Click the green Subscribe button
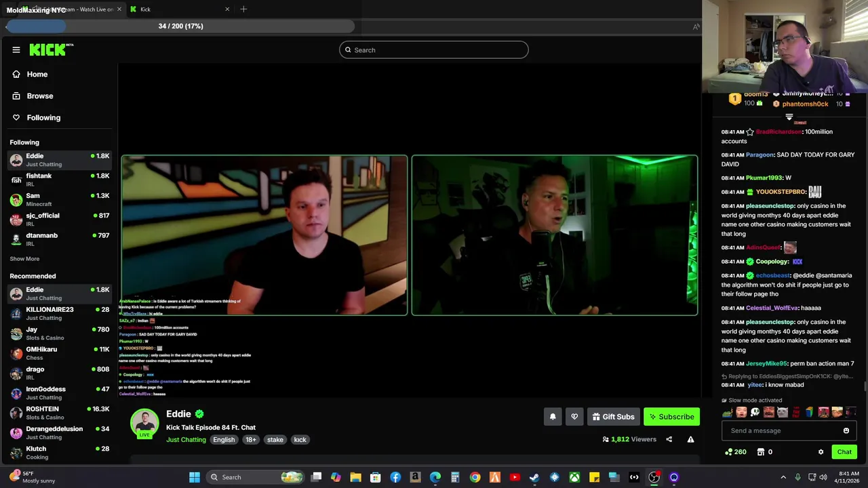 point(671,417)
